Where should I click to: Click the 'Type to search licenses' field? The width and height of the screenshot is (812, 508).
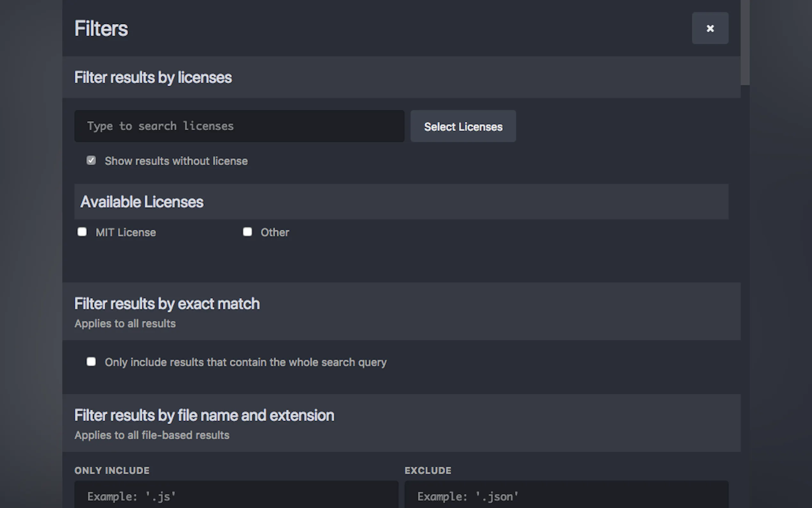tap(239, 126)
